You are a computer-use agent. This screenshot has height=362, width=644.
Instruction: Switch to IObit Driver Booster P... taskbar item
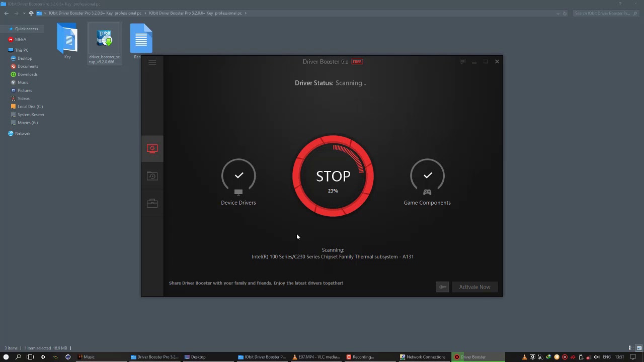[x=262, y=357]
